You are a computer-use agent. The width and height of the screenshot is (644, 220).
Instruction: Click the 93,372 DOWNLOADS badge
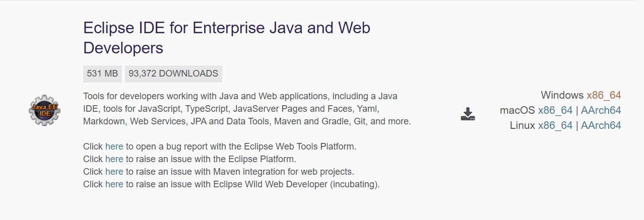(x=173, y=74)
